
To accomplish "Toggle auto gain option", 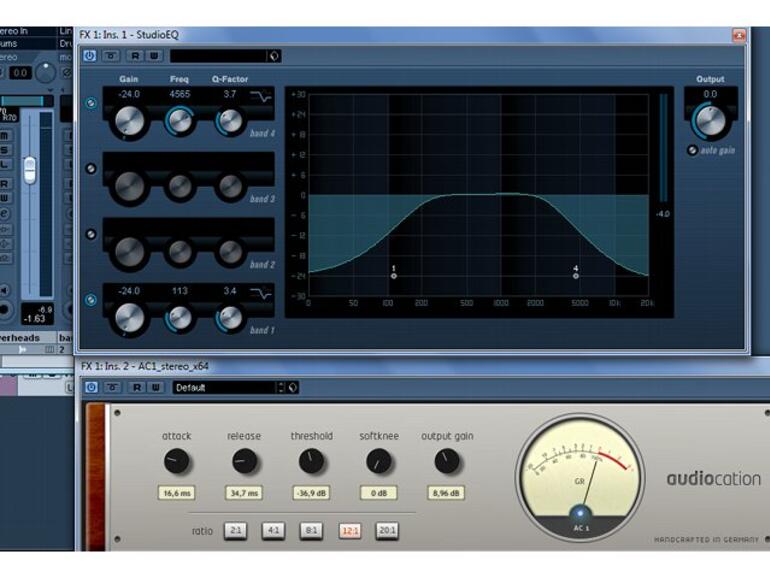I will (x=692, y=150).
